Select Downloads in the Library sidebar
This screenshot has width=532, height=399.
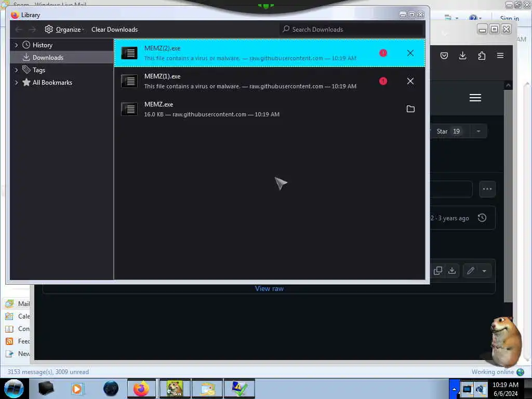pos(48,58)
